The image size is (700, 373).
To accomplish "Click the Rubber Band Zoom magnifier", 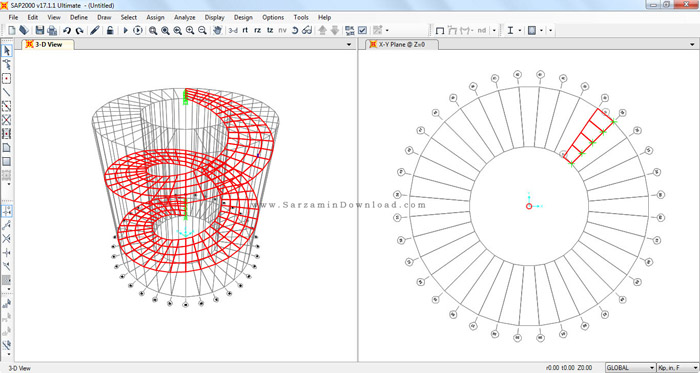I will tap(153, 30).
